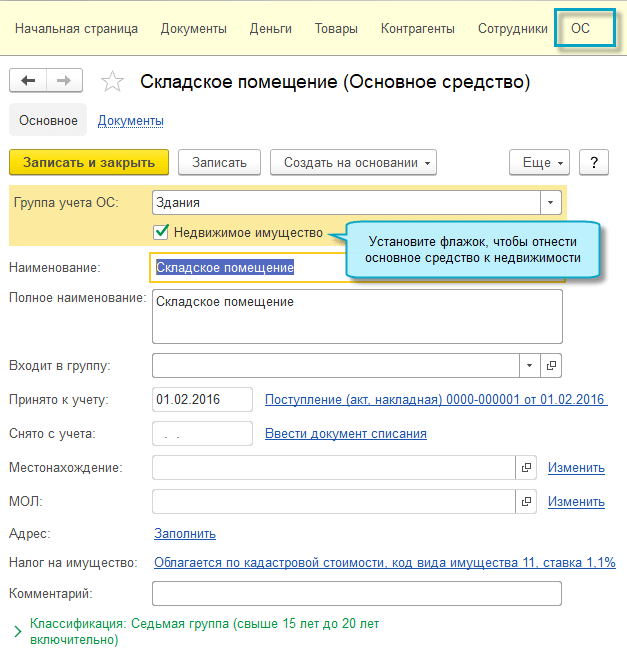Screen dimensions: 627x654
Task: Open the Контрагенты section
Action: (x=418, y=28)
